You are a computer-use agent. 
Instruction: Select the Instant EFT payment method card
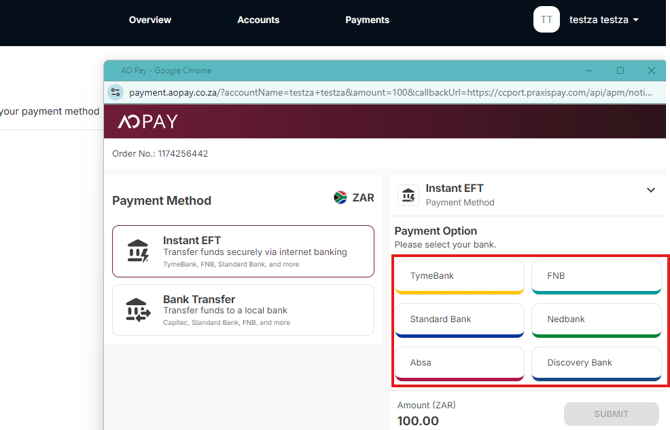point(243,251)
